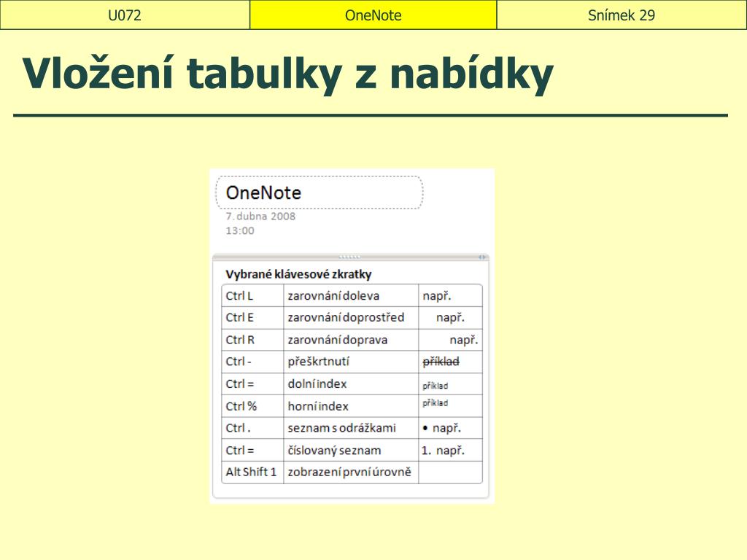
Task: Click the Ctrl L cell
Action: tap(252, 296)
